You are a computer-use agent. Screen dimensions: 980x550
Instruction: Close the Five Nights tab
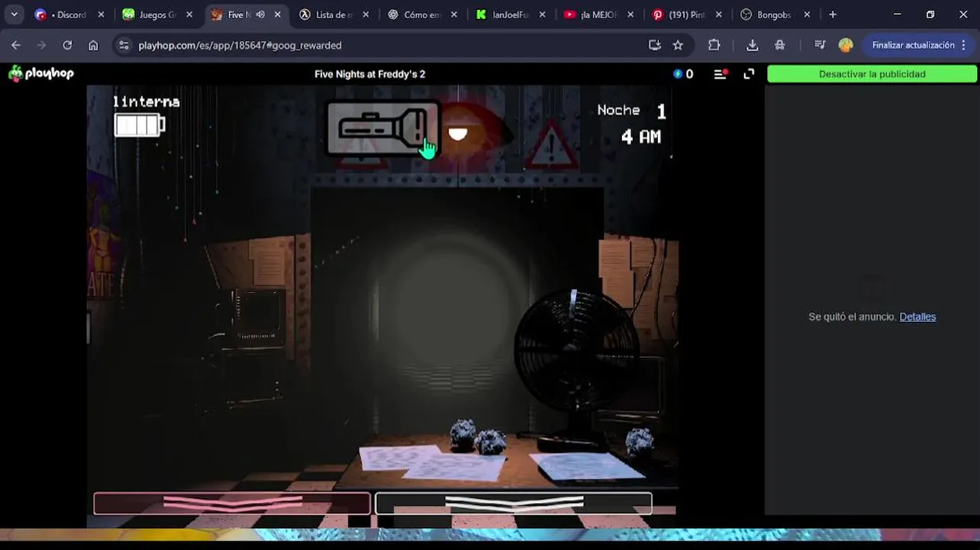tap(277, 15)
